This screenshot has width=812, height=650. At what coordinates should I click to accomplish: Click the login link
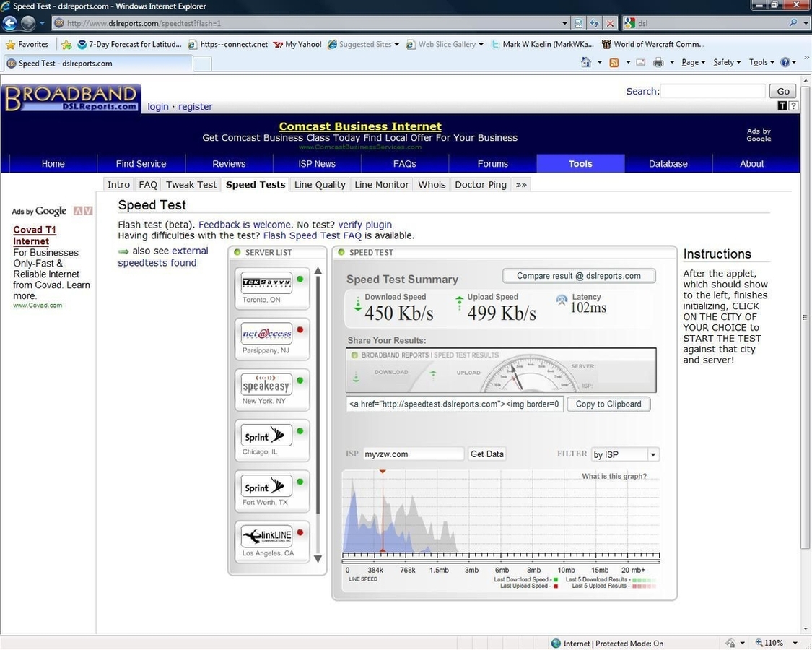click(x=158, y=106)
